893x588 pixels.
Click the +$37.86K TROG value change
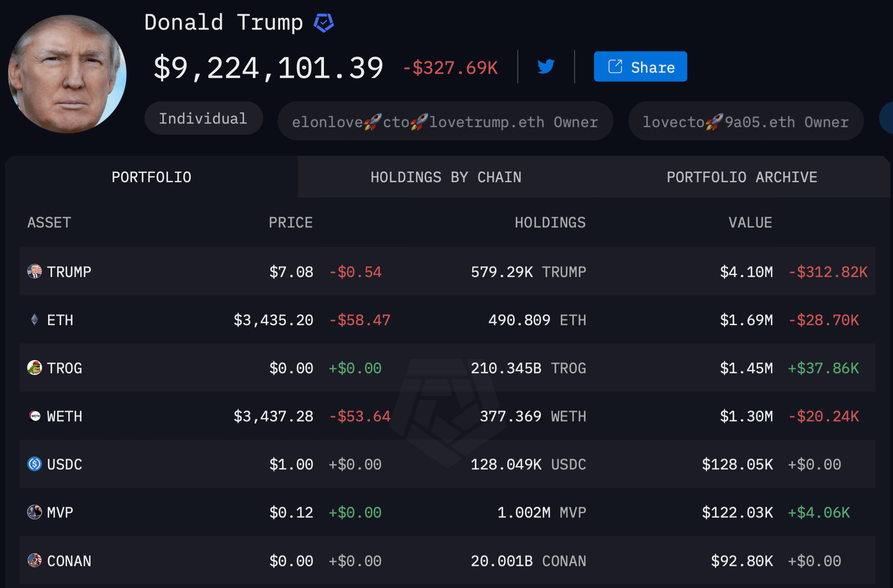tap(823, 368)
